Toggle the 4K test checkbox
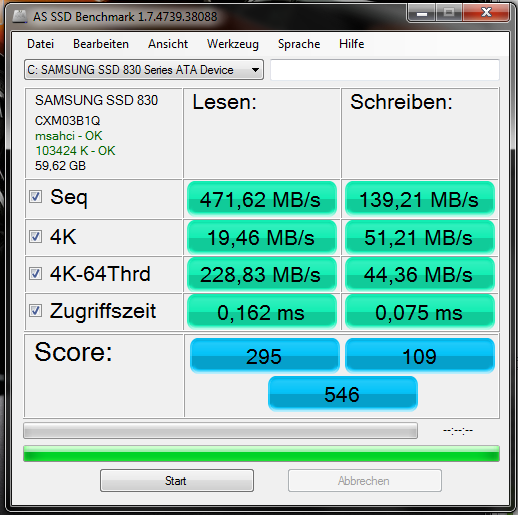 [x=35, y=236]
